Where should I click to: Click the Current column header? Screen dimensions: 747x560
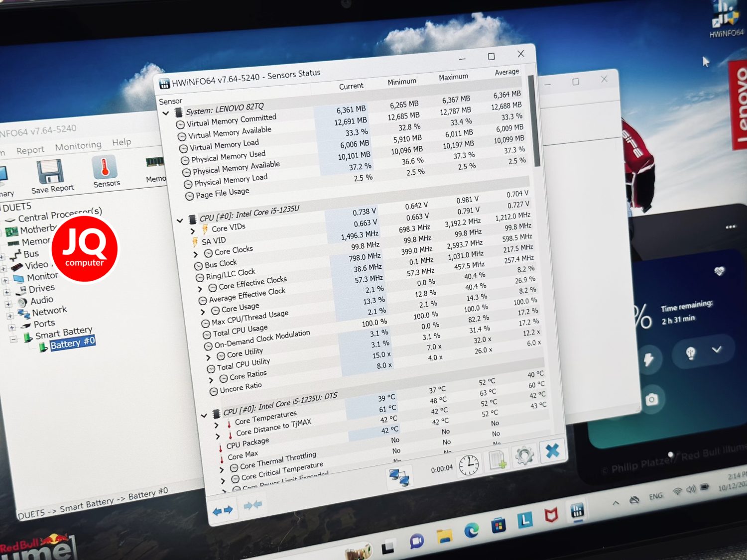pos(351,86)
